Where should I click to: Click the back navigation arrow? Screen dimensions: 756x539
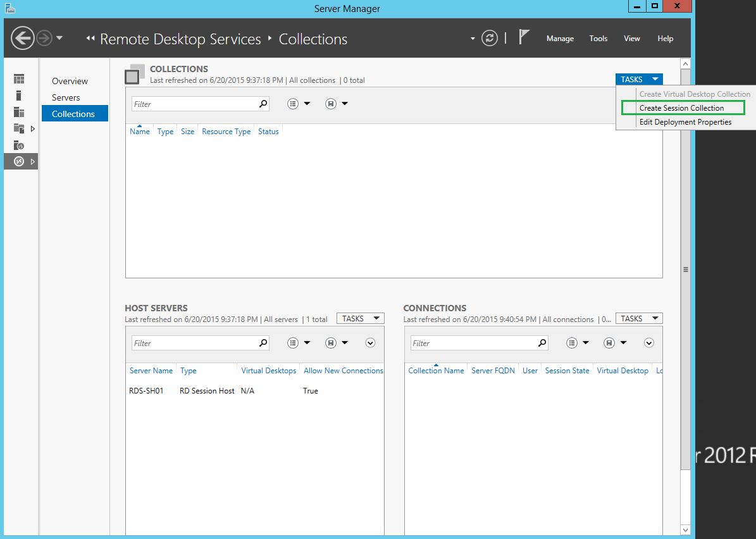point(23,38)
